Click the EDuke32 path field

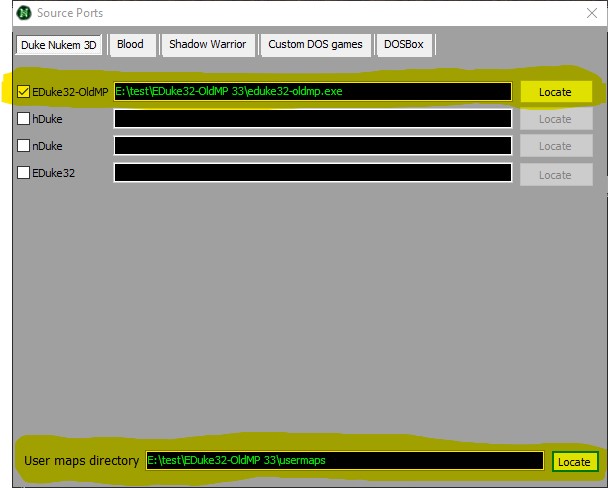point(313,173)
